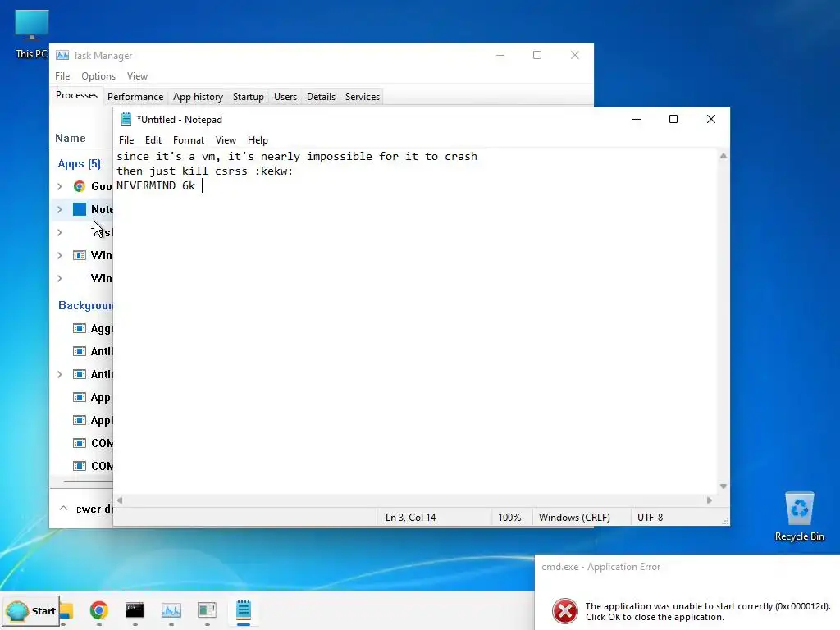Screen dimensions: 840x630
Task: Maximize the Notepad window
Action: [x=673, y=119]
